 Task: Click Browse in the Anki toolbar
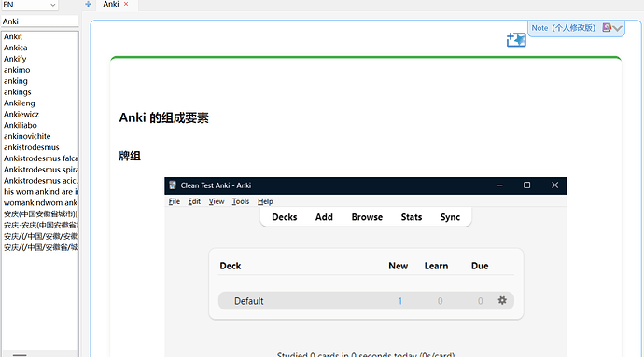coord(367,217)
